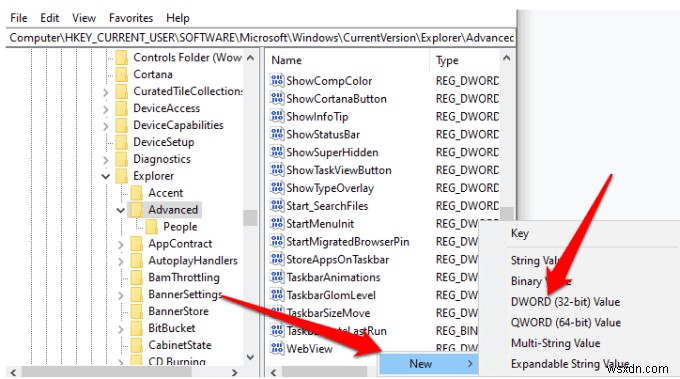Viewport: 680px width, 379px height.
Task: Click values pane scroll left arrow
Action: pyautogui.click(x=273, y=372)
